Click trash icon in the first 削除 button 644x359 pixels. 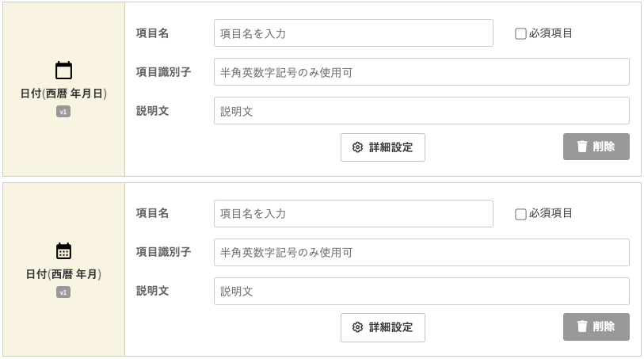coord(582,147)
